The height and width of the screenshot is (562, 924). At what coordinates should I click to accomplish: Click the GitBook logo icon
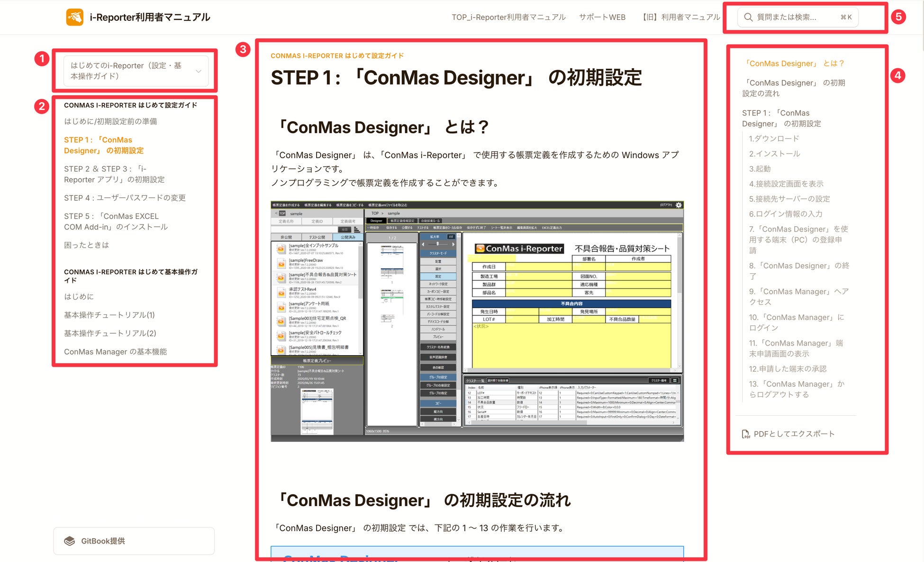tap(70, 541)
